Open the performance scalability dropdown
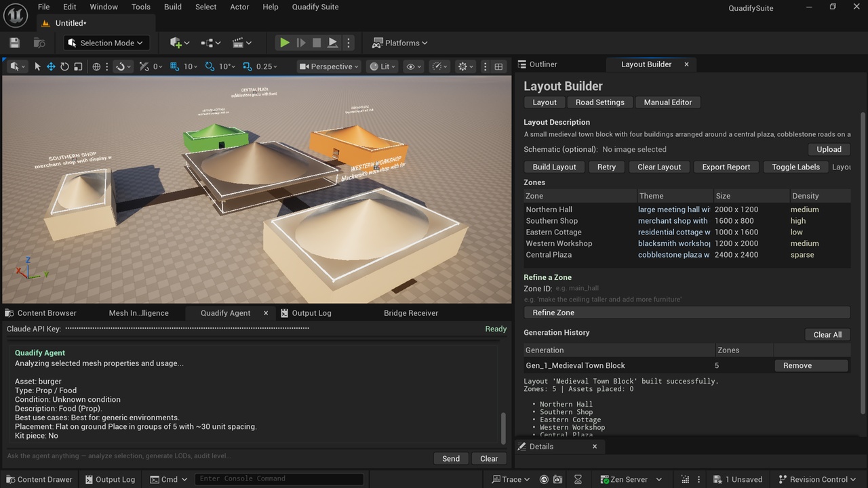The height and width of the screenshot is (488, 868). tap(440, 66)
